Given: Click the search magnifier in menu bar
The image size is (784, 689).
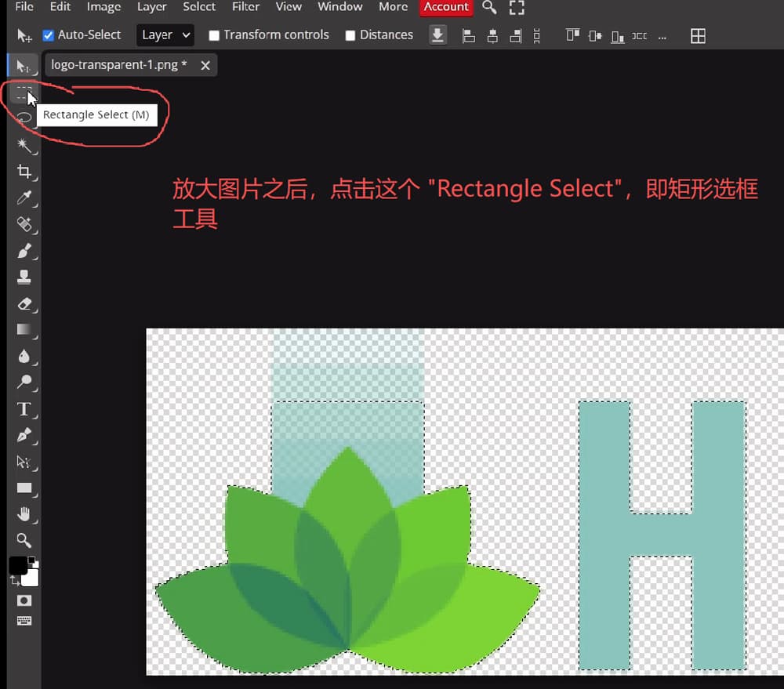Looking at the screenshot, I should click(x=489, y=7).
